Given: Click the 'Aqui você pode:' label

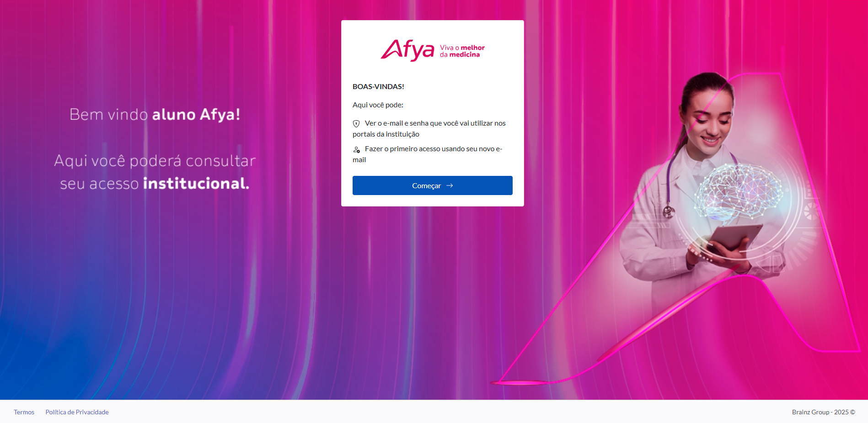Looking at the screenshot, I should pos(378,105).
